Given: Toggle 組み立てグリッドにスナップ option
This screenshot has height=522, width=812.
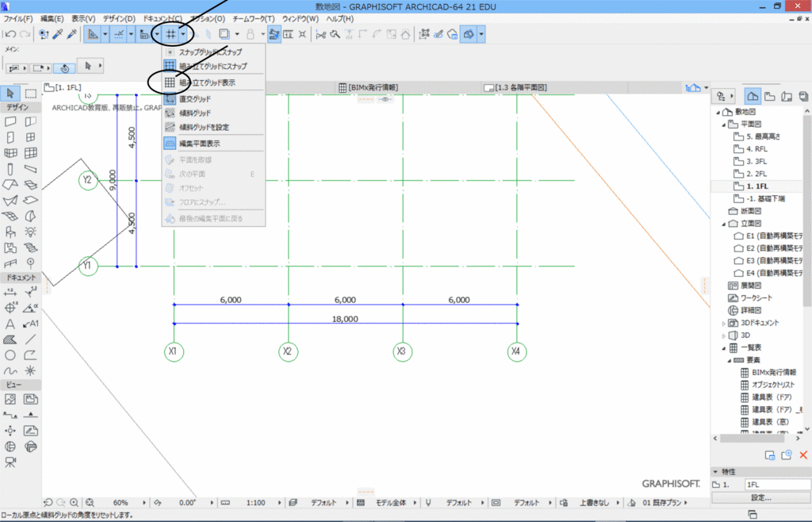Looking at the screenshot, I should pos(213,67).
